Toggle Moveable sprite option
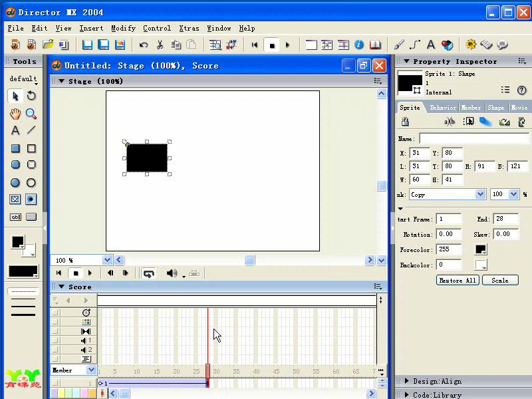The width and height of the screenshot is (532, 399). [x=469, y=122]
